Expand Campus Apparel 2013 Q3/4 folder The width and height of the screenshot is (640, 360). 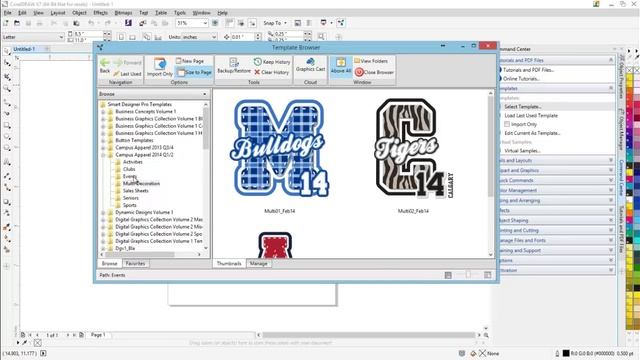(x=103, y=148)
